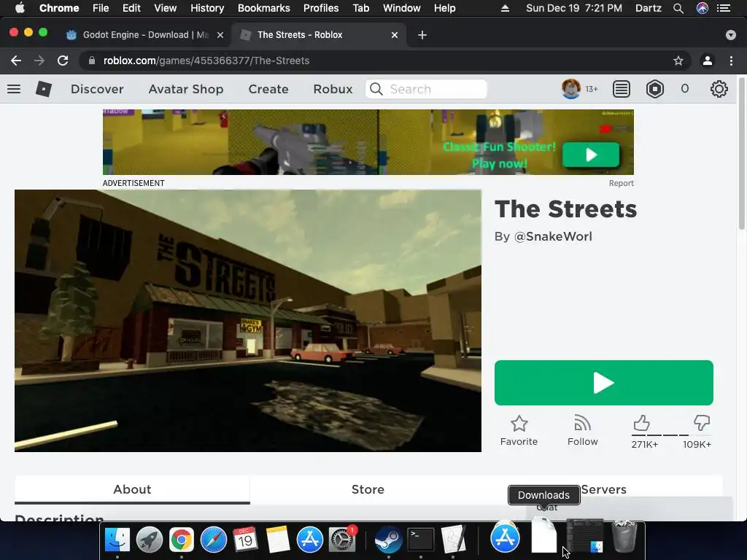
Task: Open Launchpad rocket icon in dock
Action: pyautogui.click(x=149, y=540)
